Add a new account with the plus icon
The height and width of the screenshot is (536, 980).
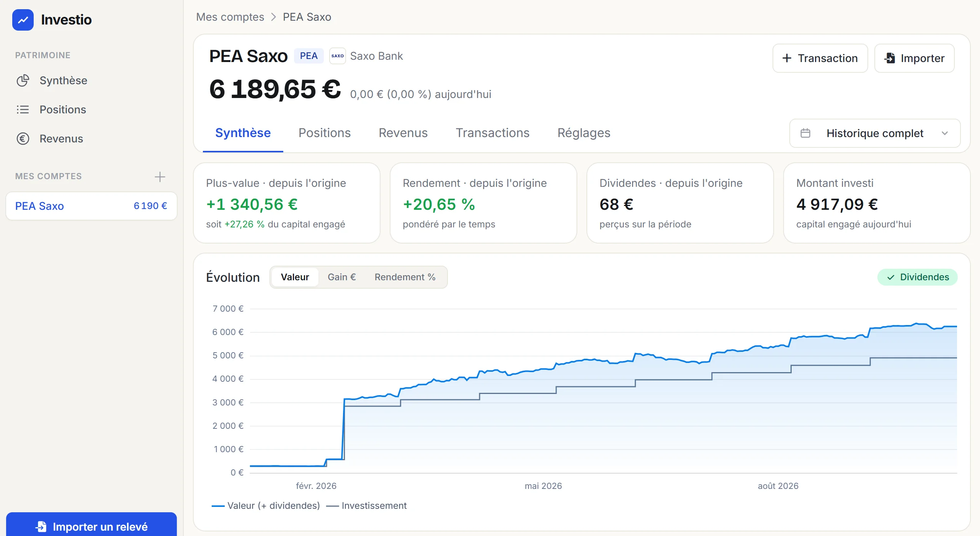(160, 176)
